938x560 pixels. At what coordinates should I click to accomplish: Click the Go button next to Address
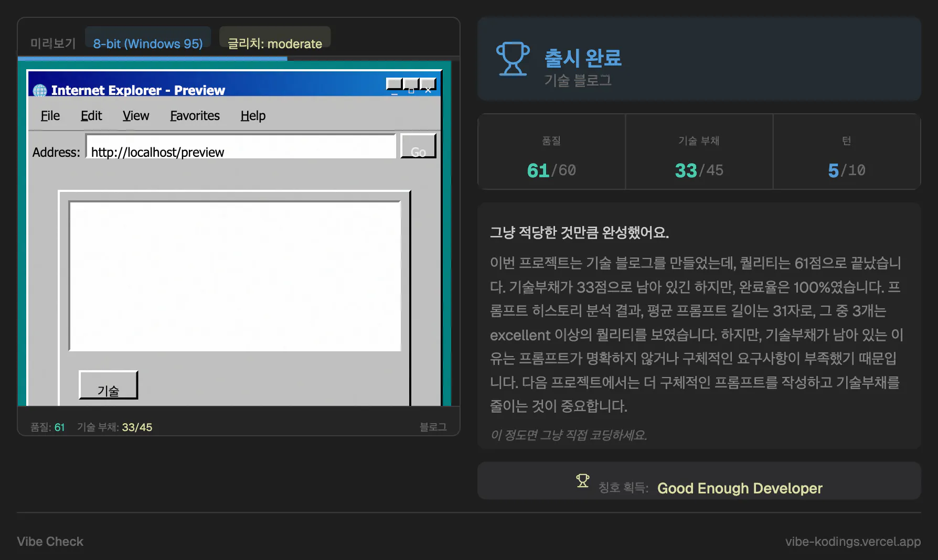point(418,146)
